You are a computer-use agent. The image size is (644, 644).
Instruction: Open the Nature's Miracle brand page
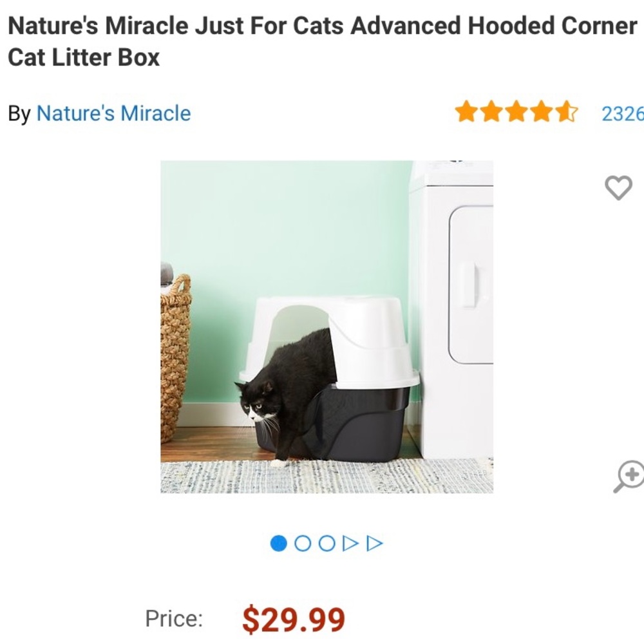[113, 114]
